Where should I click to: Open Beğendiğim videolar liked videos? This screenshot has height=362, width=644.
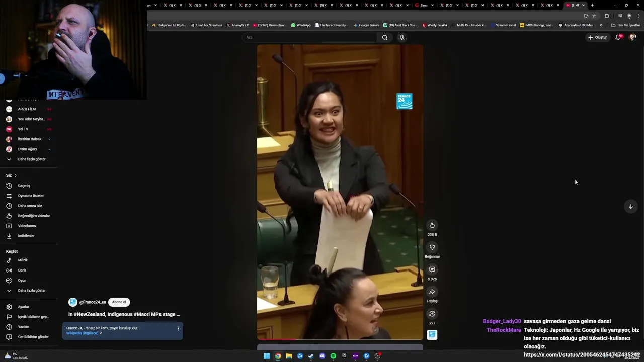29,216
